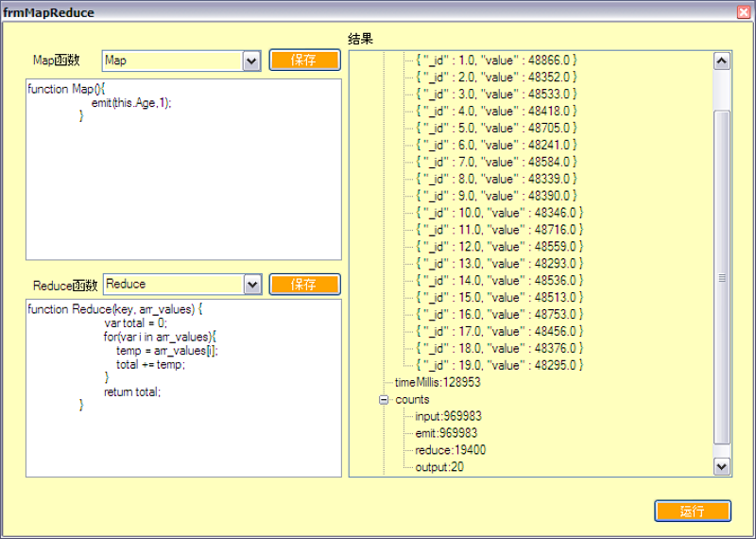Open the Map function dropdown arrow
This screenshot has width=756, height=539.
click(251, 61)
